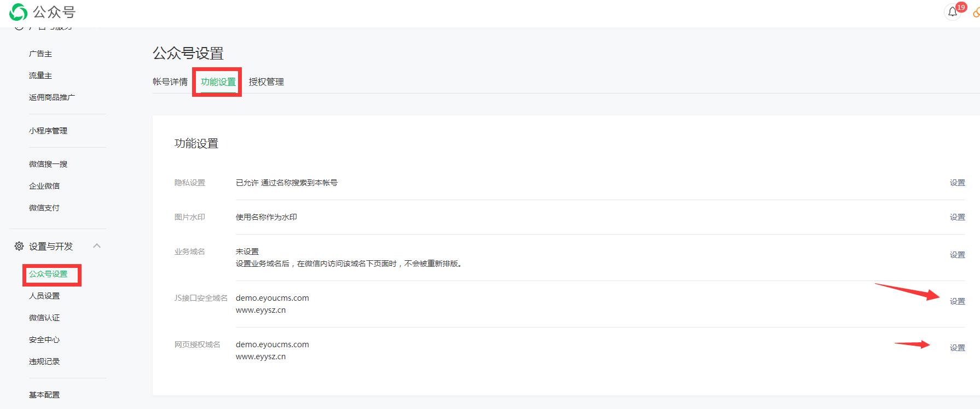Collapse the 设置与开发 section chevron
This screenshot has height=409, width=980.
point(97,246)
